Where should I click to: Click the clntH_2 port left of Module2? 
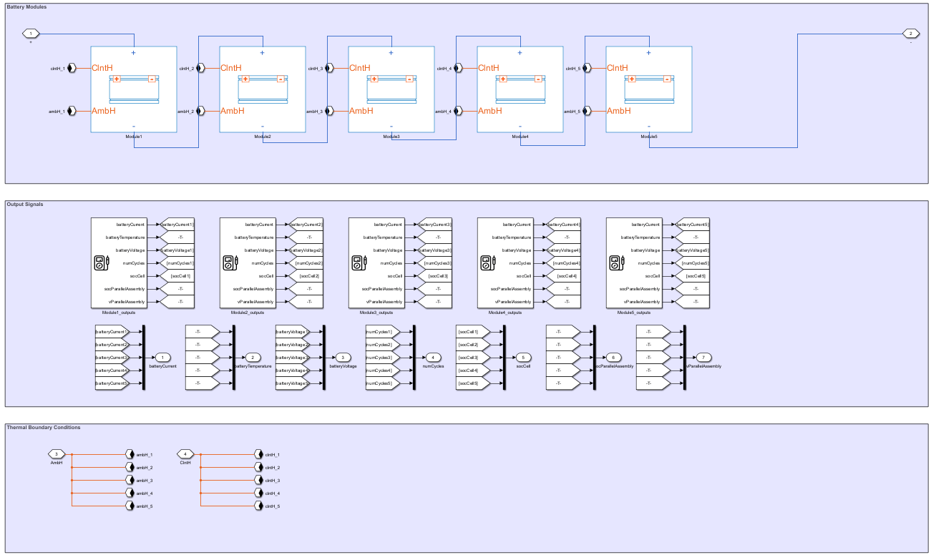(201, 69)
